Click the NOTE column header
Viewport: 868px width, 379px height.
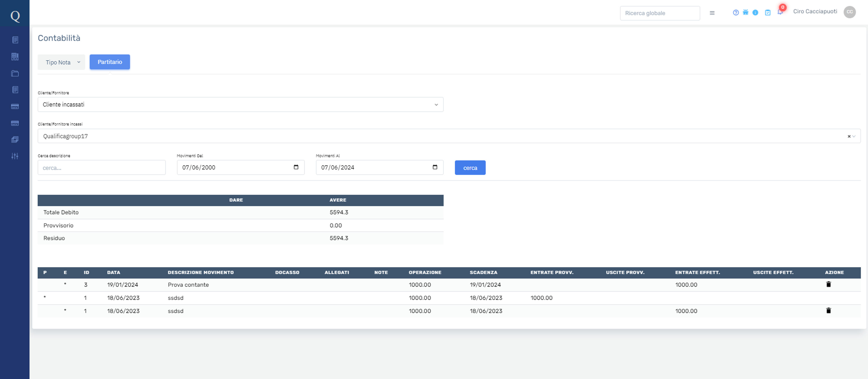(x=381, y=272)
